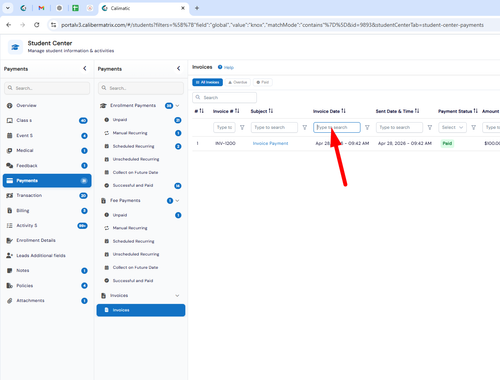Switch to the Gmail browser tab
The image size is (500, 380).
tap(41, 8)
